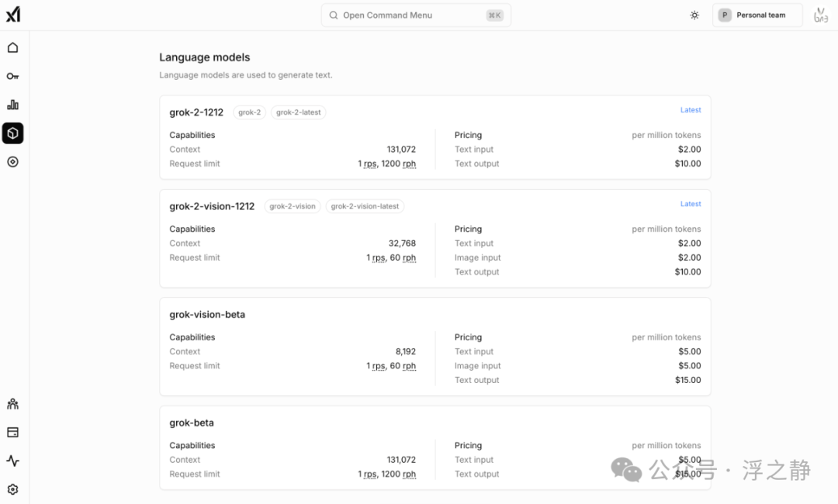
Task: Click the $15.00 text output price for grok-vision-beta
Action: pyautogui.click(x=687, y=380)
